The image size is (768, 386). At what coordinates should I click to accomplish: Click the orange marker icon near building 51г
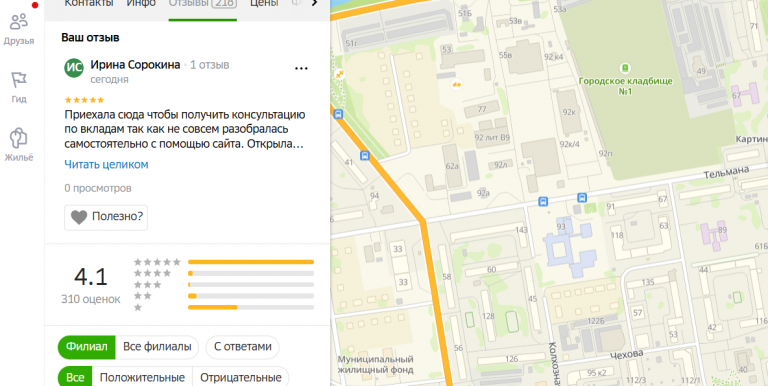tap(339, 74)
